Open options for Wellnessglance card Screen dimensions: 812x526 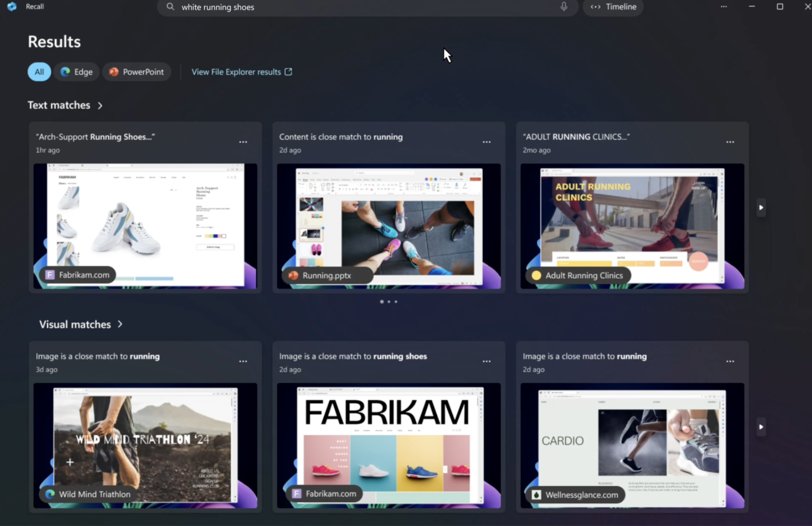pyautogui.click(x=730, y=362)
